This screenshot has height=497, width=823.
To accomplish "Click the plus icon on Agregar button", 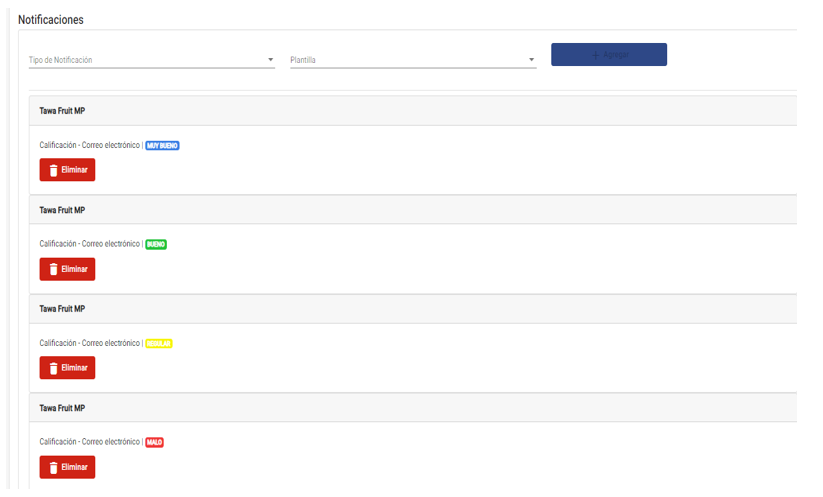I will (x=596, y=55).
